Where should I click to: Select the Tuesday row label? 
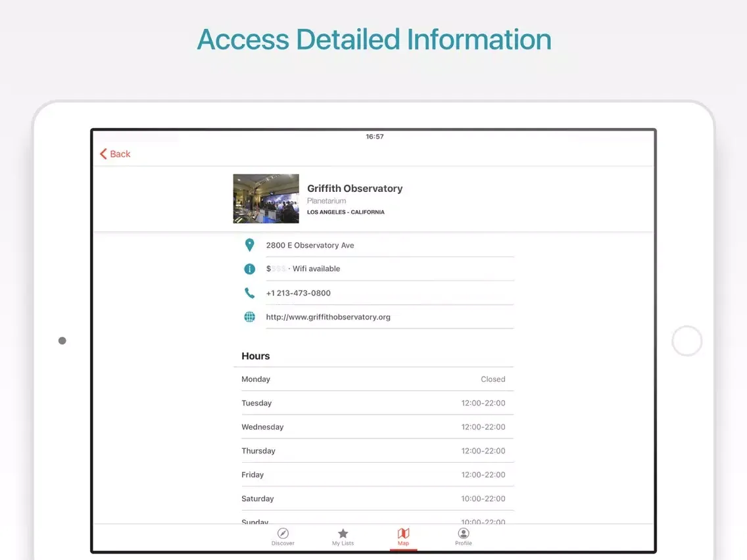click(x=256, y=403)
